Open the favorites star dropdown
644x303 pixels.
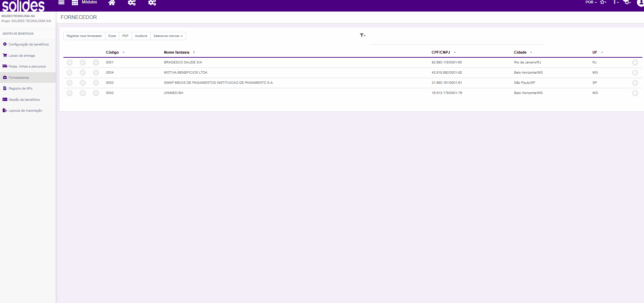pos(603,2)
